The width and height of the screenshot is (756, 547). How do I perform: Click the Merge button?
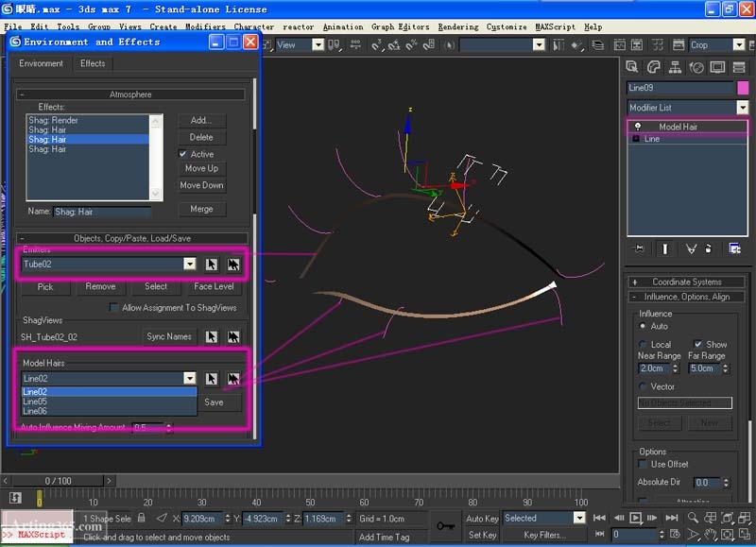coord(201,209)
